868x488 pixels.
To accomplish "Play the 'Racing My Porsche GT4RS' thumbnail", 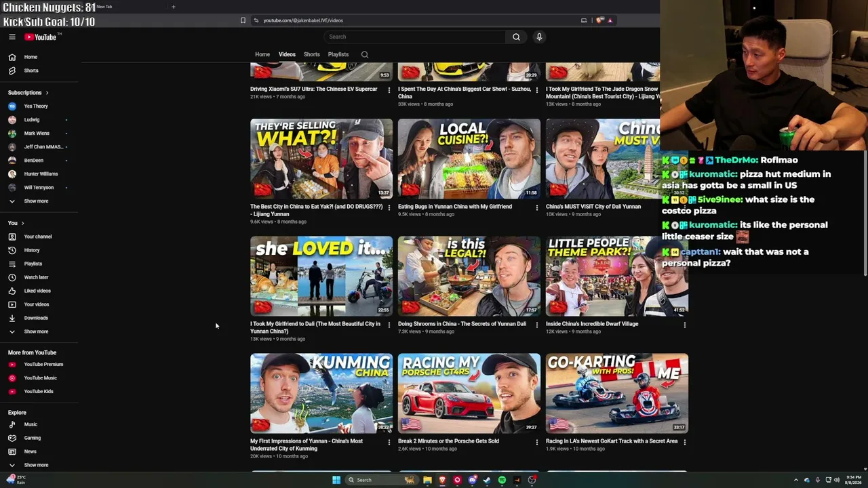I will point(469,393).
